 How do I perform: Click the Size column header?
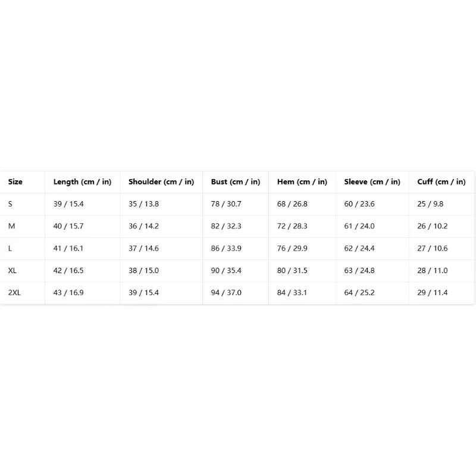tap(15, 182)
